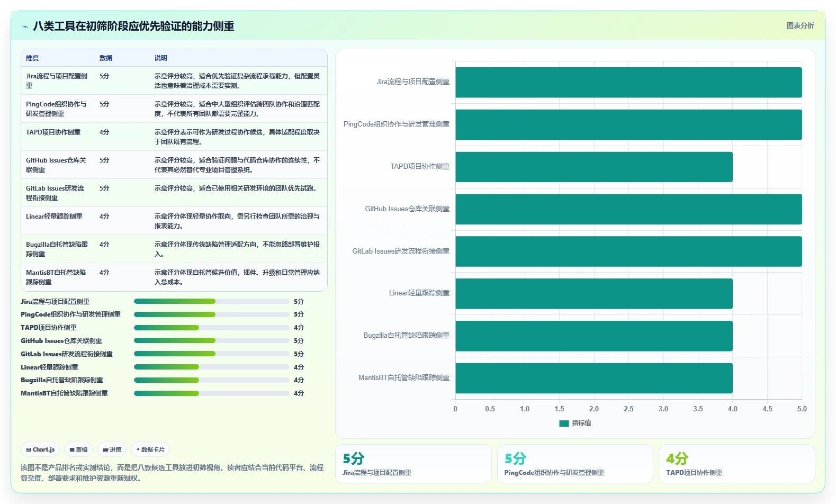The height and width of the screenshot is (504, 836).
Task: Click the GitHub Issues仓库关联侧重 table cell
Action: click(x=57, y=165)
